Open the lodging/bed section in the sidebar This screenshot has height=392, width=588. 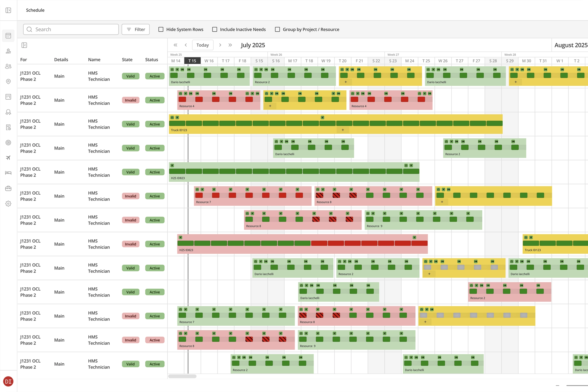8,173
